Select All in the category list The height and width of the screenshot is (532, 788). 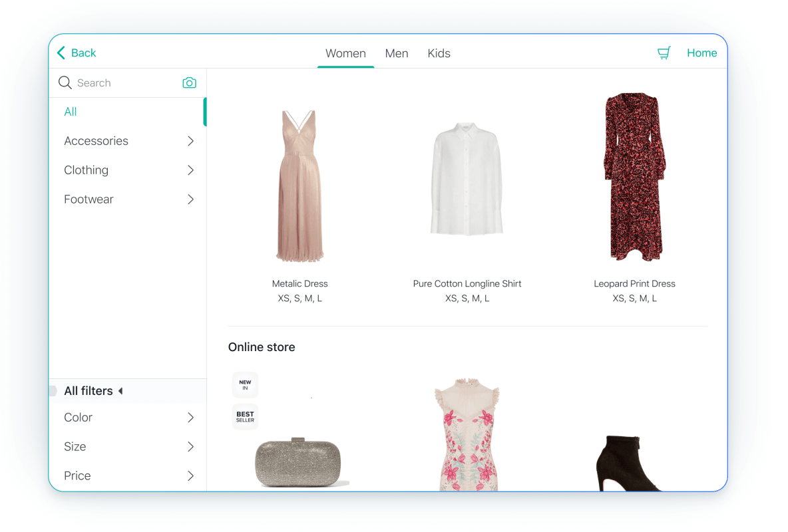click(x=71, y=112)
